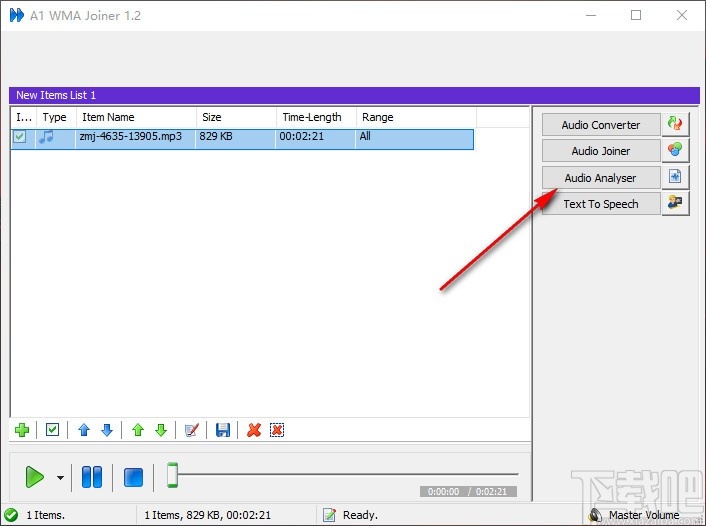This screenshot has width=706, height=526.
Task: Click the Audio Joiner colored circles icon
Action: 675,150
